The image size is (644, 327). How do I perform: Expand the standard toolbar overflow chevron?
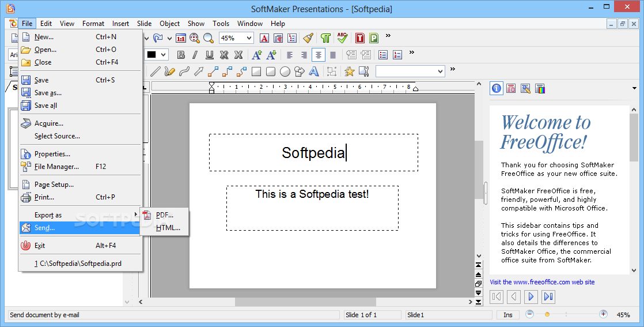pyautogui.click(x=388, y=36)
